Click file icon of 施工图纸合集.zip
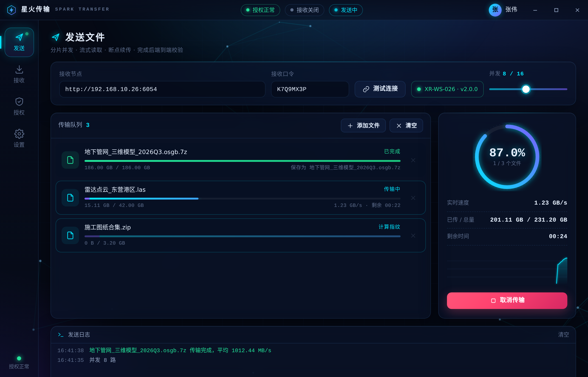The image size is (588, 377). coord(70,235)
